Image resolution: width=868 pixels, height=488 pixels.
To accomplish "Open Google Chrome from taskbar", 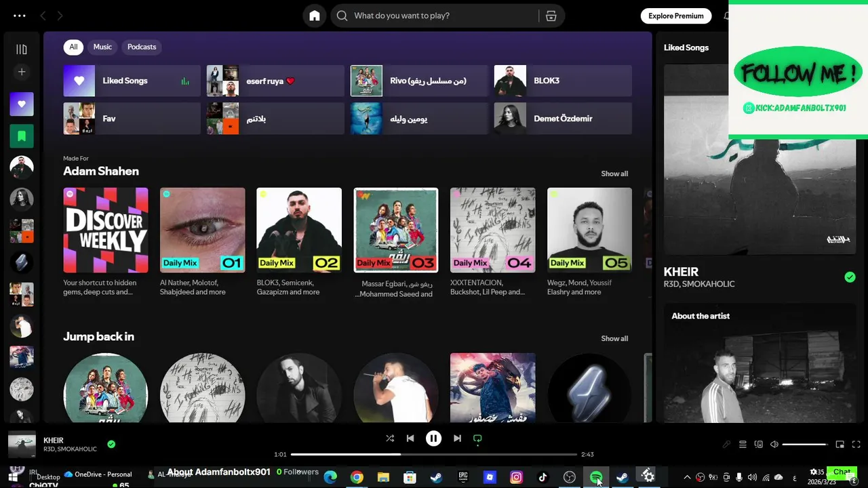I will pos(357,477).
